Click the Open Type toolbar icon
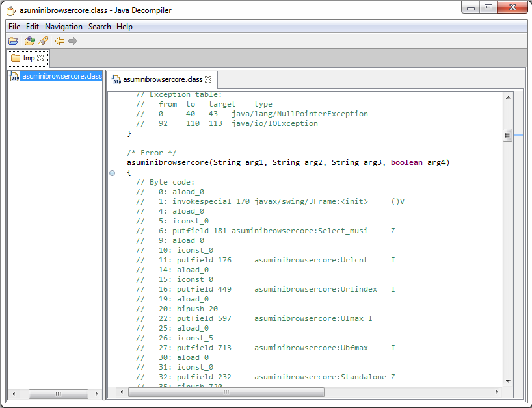Image resolution: width=532 pixels, height=408 pixels. (29, 41)
